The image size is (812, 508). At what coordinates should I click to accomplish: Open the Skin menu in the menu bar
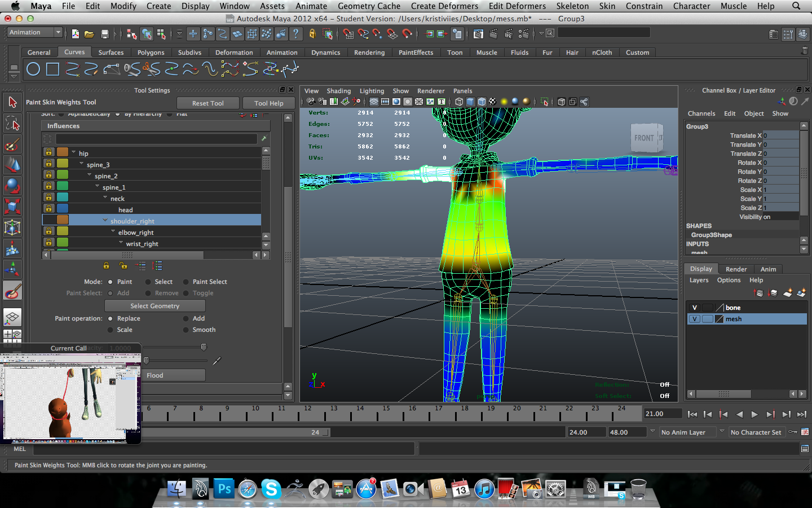pyautogui.click(x=607, y=6)
